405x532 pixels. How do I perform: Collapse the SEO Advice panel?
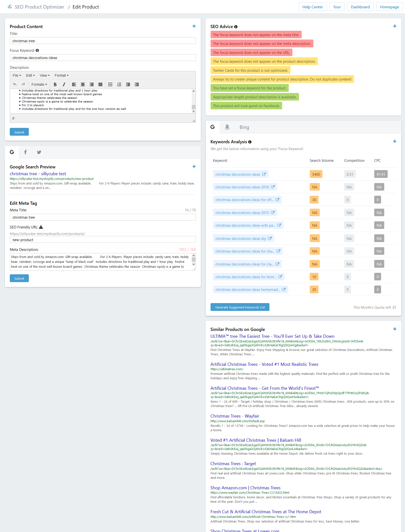(x=395, y=26)
